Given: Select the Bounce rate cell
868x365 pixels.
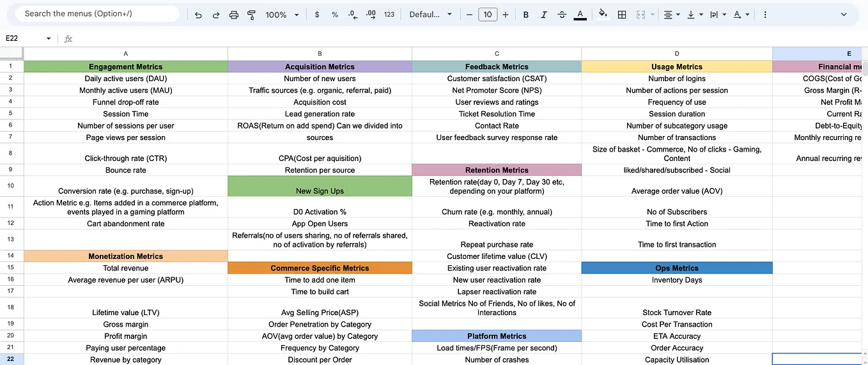Looking at the screenshot, I should tap(126, 170).
